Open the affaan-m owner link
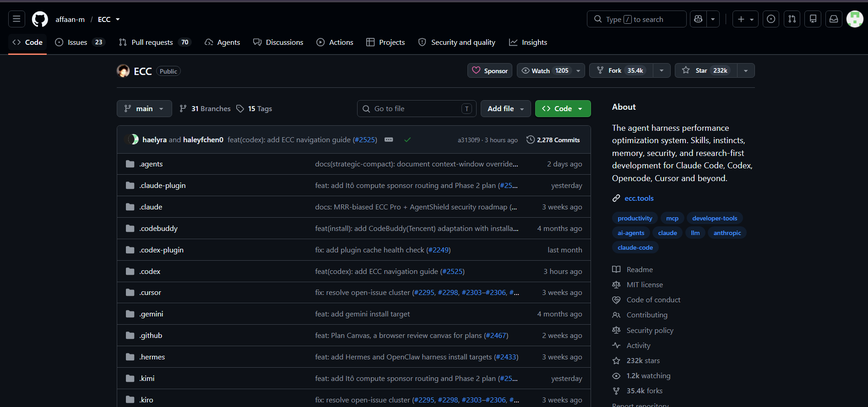This screenshot has width=868, height=407. [70, 19]
